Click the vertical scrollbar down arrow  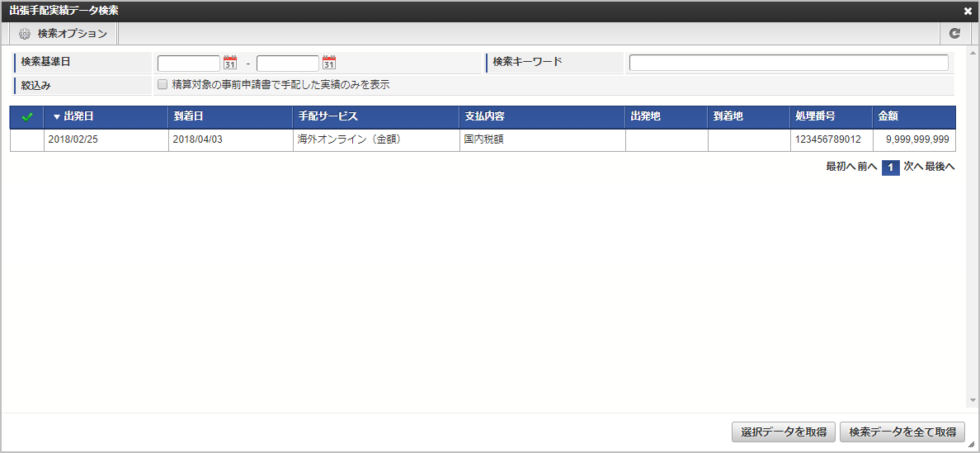(973, 400)
